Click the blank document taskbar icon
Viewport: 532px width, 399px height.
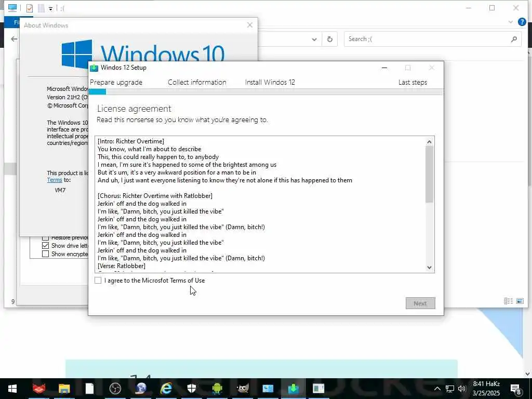click(89, 389)
